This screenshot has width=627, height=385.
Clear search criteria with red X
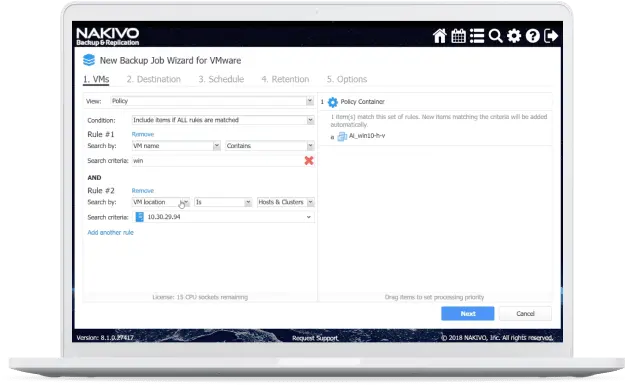click(309, 161)
